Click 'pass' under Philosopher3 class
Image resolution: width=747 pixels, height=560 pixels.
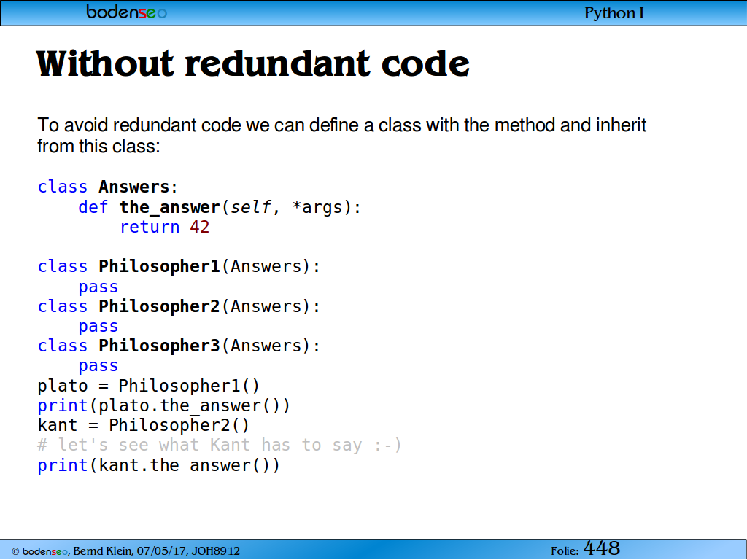98,366
